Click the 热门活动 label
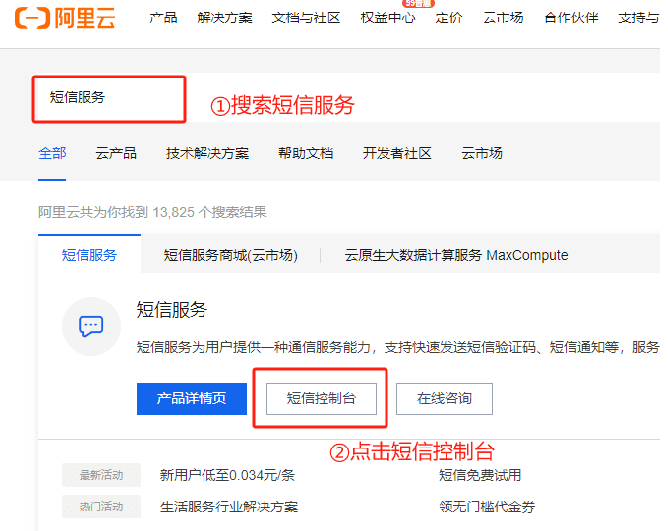Image resolution: width=668 pixels, height=531 pixels. pos(101,506)
